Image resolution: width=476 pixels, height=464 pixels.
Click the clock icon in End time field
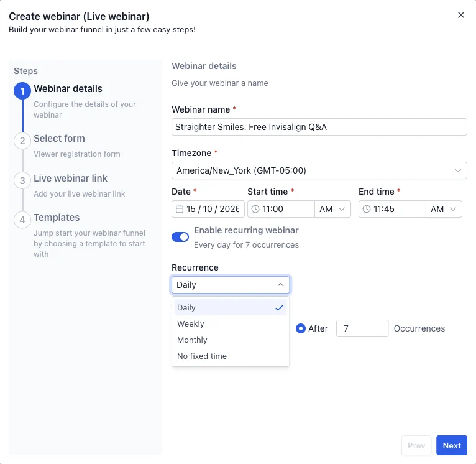[x=367, y=209]
